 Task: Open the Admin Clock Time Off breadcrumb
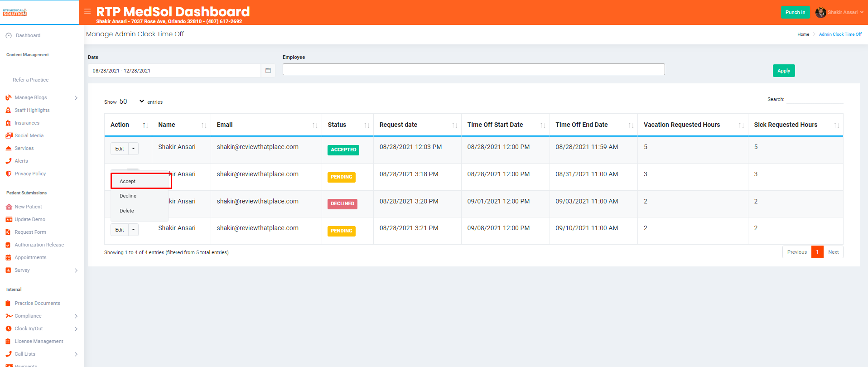coord(840,34)
